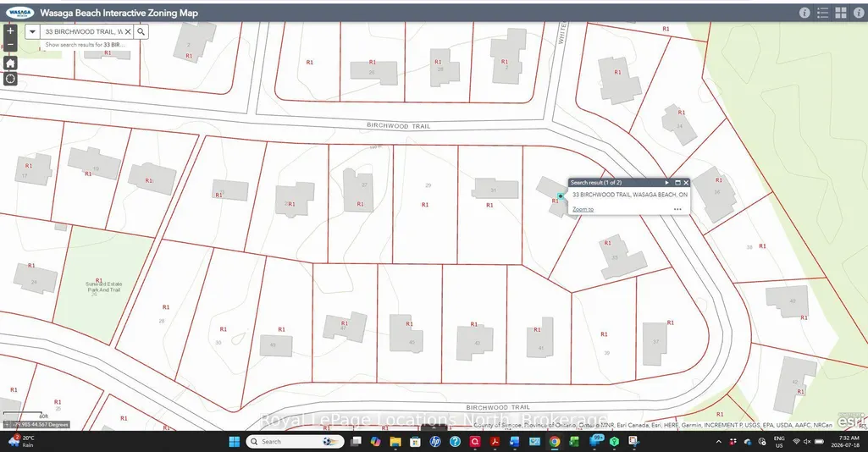The image size is (868, 452).
Task: Zoom out with the minus button
Action: (10, 45)
